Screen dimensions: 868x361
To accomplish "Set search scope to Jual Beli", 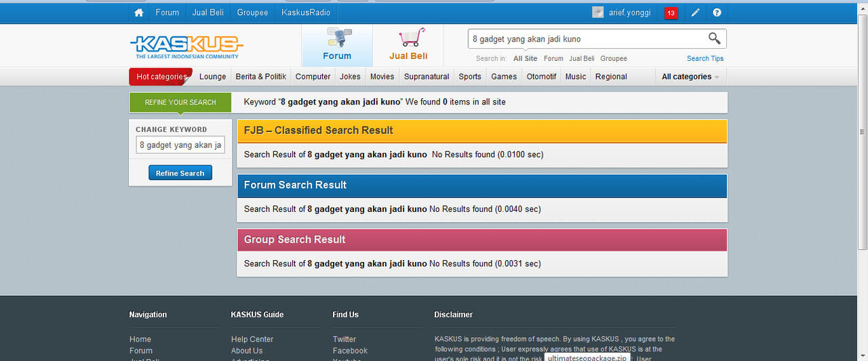I will point(582,59).
